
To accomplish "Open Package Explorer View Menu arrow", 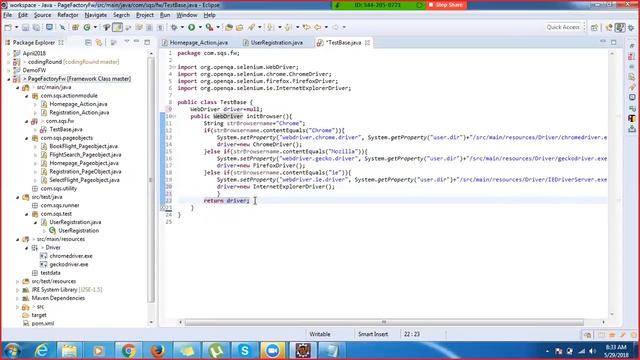I will point(127,42).
